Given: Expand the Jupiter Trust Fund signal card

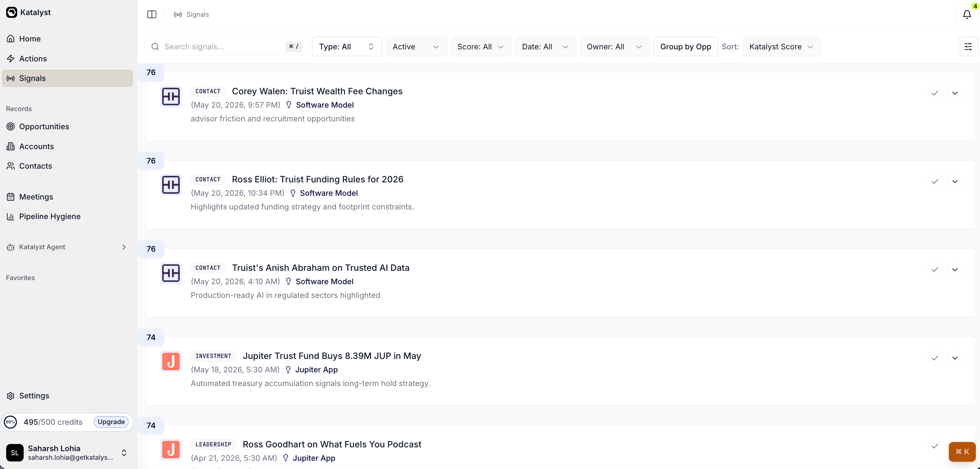Looking at the screenshot, I should pyautogui.click(x=955, y=358).
